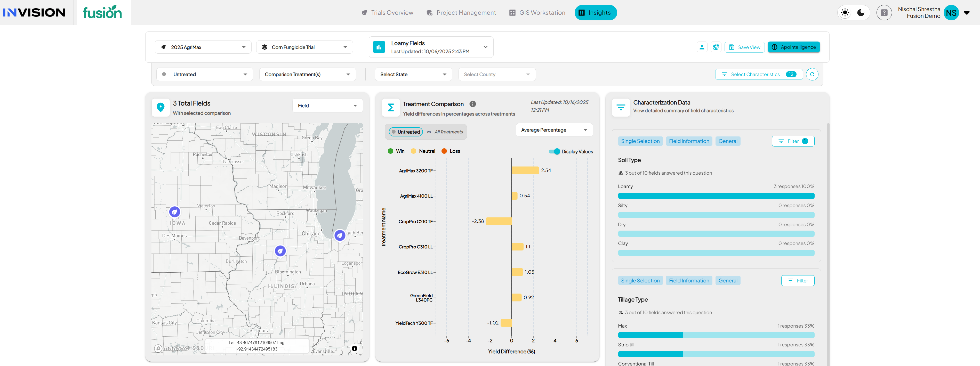980x366 pixels.
Task: Switch to light mode sun icon
Action: (845, 13)
